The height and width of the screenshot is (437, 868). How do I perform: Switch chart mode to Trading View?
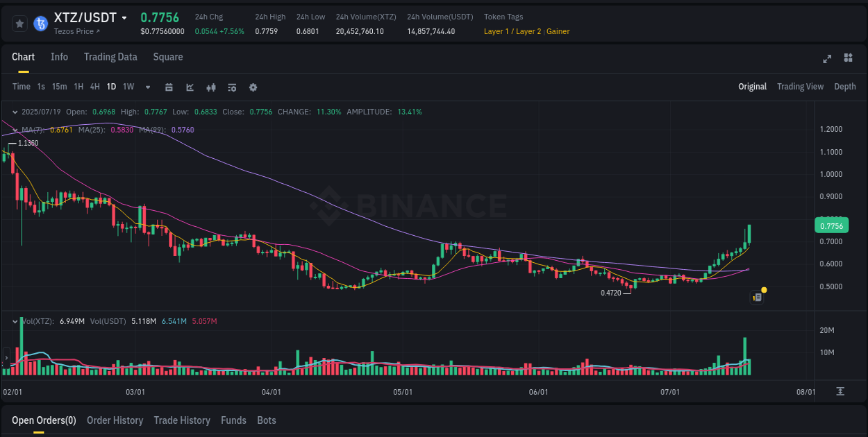coord(800,87)
